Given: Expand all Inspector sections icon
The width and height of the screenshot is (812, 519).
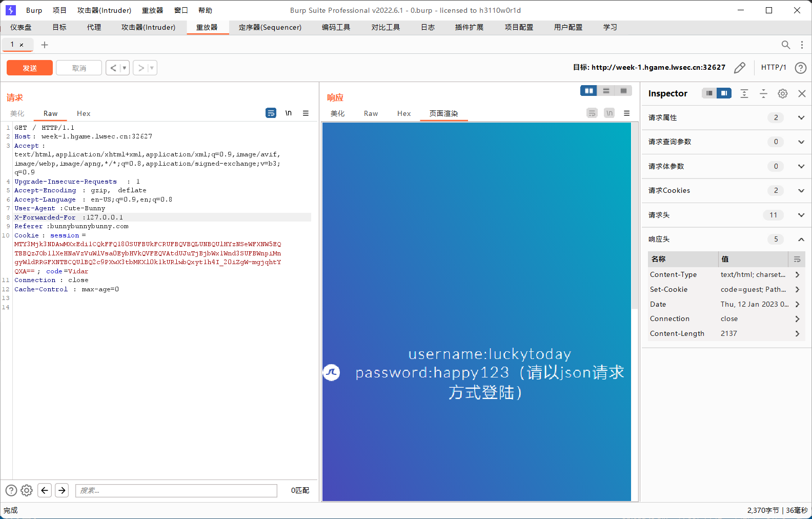Looking at the screenshot, I should pos(744,93).
